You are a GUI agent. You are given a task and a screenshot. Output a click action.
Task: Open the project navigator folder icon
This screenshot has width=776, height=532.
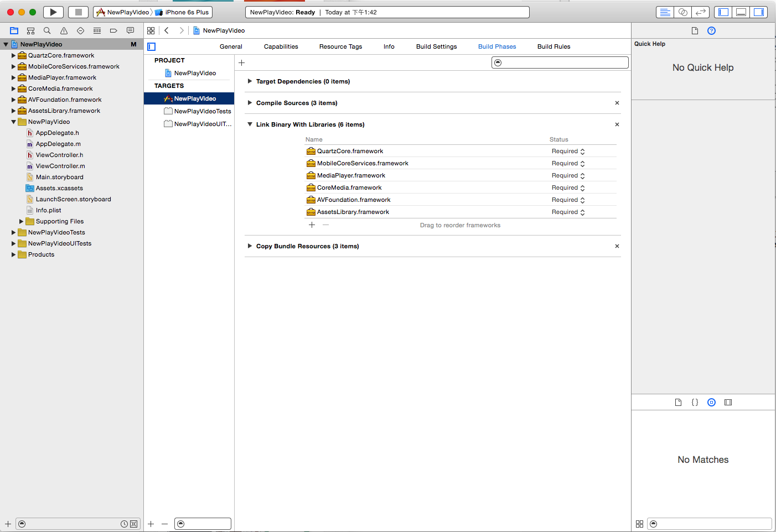tap(14, 30)
